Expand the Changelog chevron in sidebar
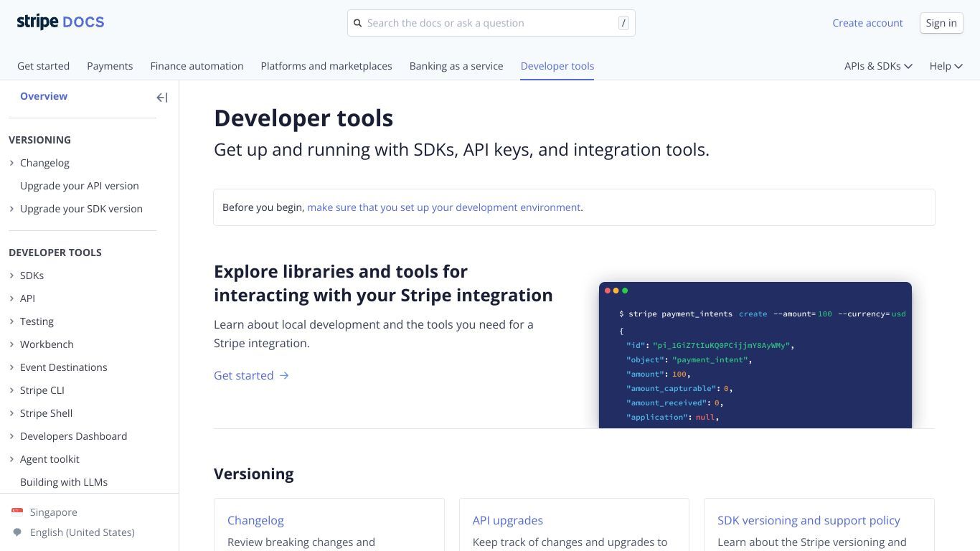This screenshot has height=551, width=980. click(x=11, y=163)
